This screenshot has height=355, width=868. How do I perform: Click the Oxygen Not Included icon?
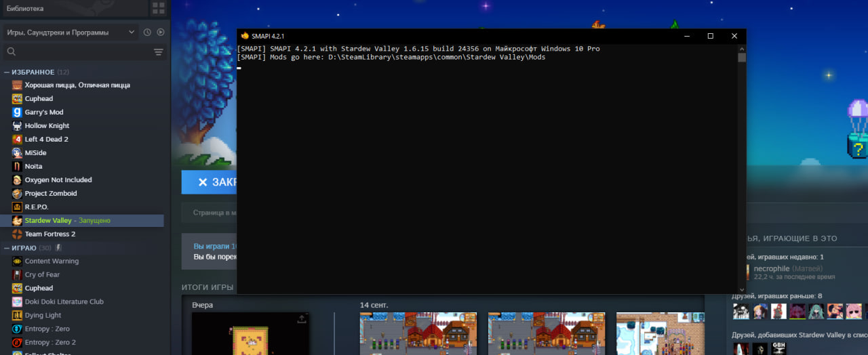pos(17,180)
